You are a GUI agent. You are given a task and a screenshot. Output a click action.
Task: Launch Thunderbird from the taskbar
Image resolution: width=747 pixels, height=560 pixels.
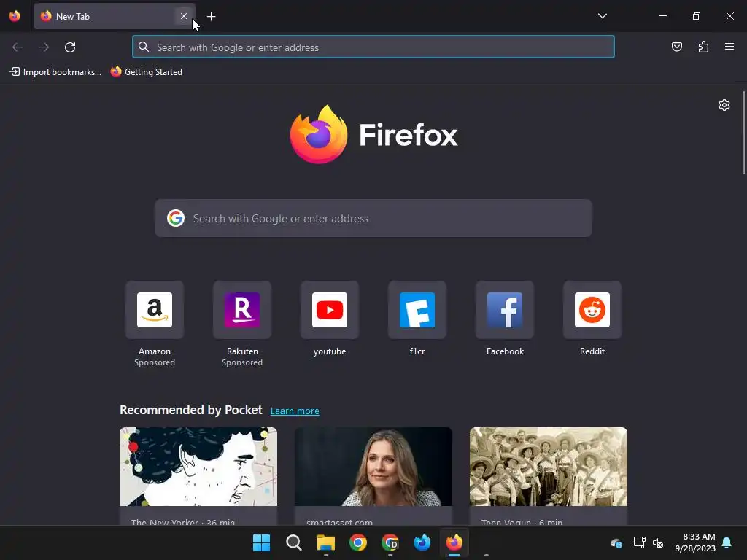point(422,542)
